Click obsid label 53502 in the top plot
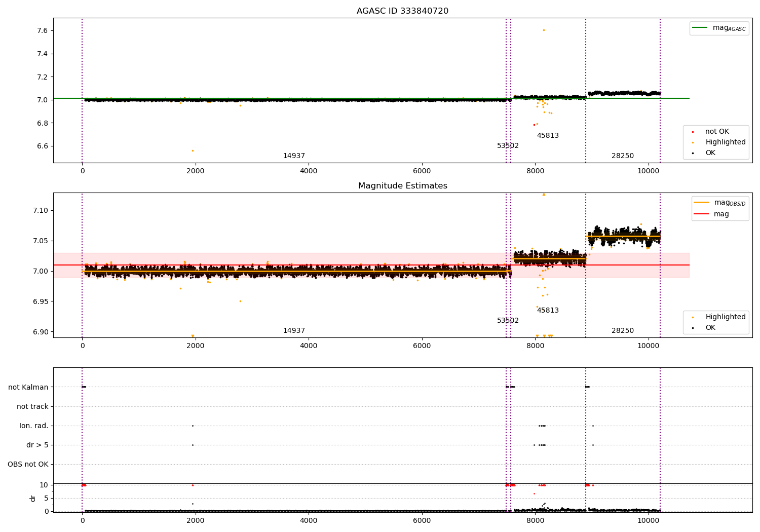Image resolution: width=760 pixels, height=532 pixels. pyautogui.click(x=508, y=146)
